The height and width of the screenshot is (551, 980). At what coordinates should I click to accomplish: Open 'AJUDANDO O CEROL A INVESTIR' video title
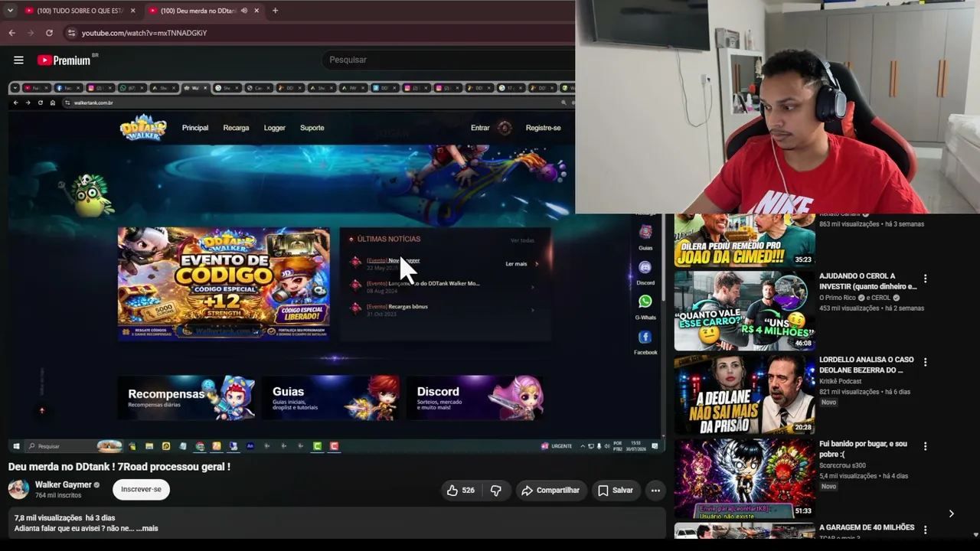(x=867, y=281)
